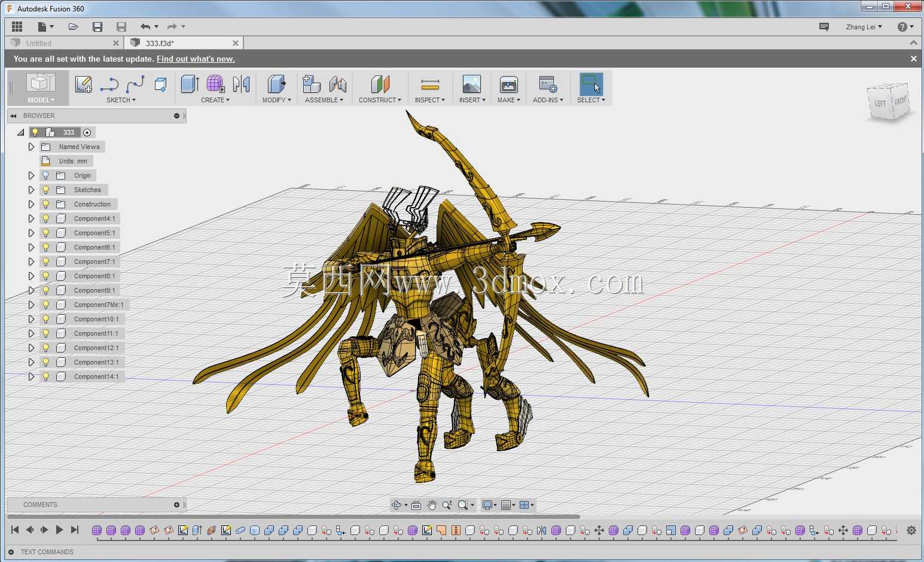
Task: Toggle visibility bulb of Sketches folder
Action: 46,190
